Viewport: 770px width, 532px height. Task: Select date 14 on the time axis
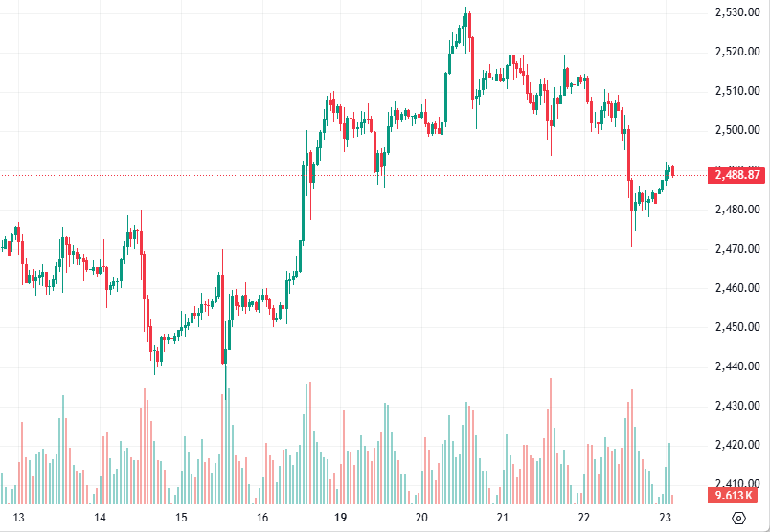pyautogui.click(x=100, y=518)
